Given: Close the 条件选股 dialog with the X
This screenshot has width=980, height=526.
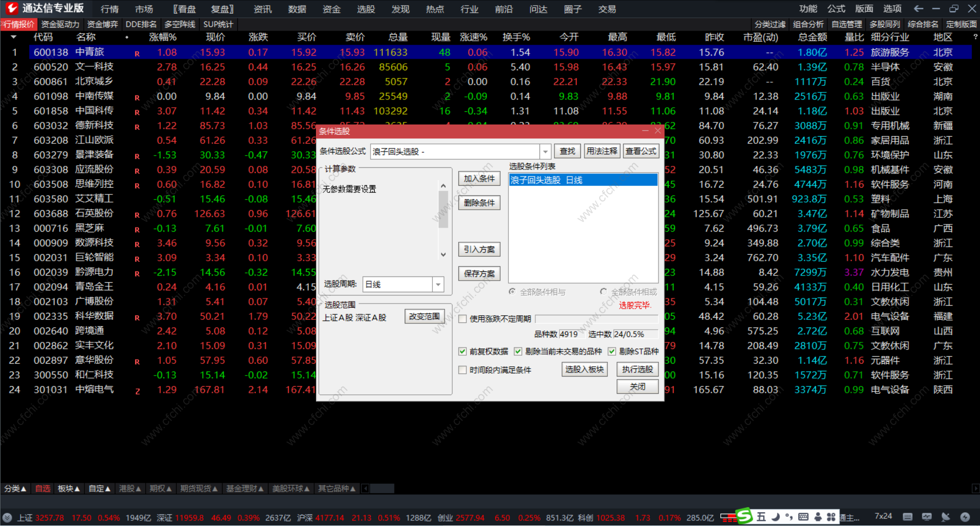Looking at the screenshot, I should click(657, 131).
